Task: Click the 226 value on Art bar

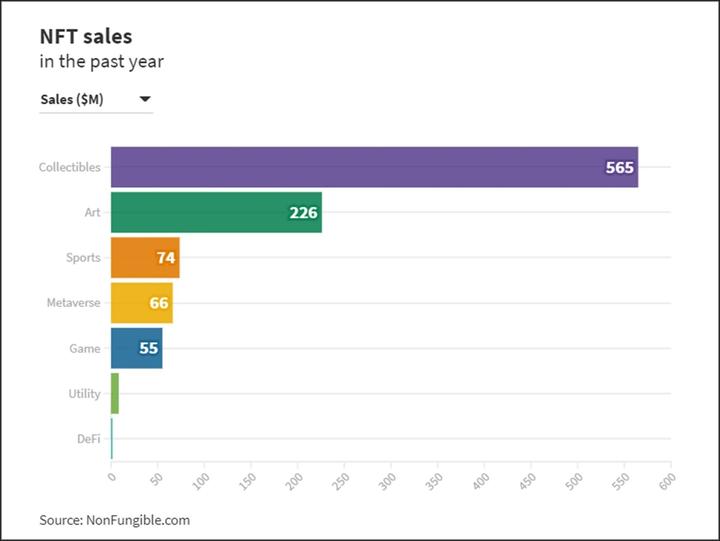Action: (303, 213)
